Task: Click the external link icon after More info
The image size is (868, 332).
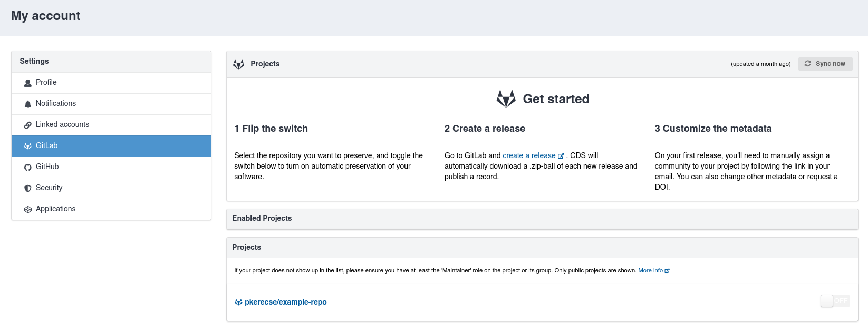Action: pyautogui.click(x=667, y=271)
